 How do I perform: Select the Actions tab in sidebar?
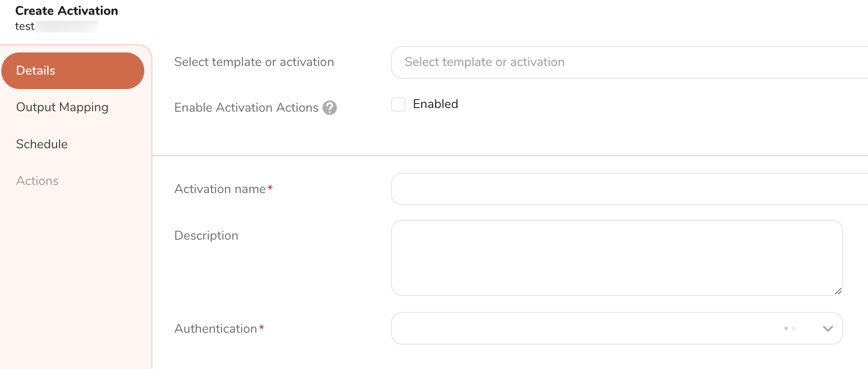(37, 181)
